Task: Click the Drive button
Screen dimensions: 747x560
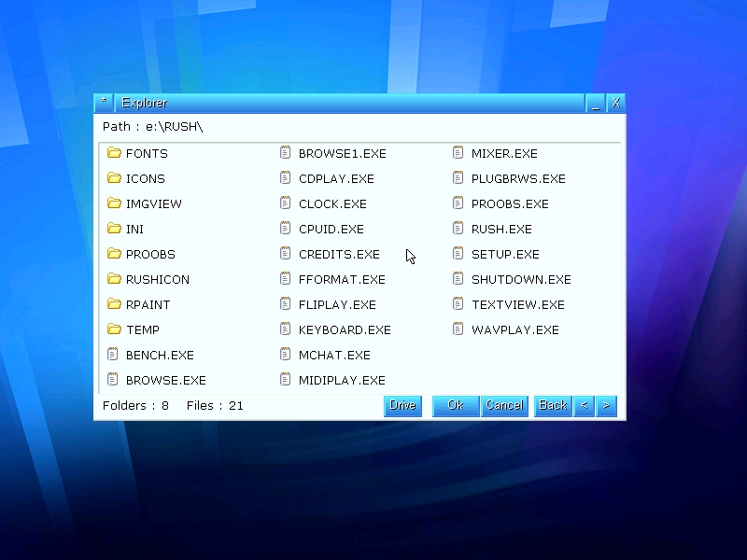Action: tap(402, 406)
